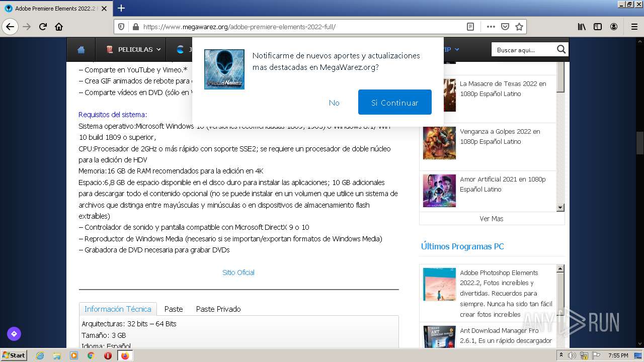Open the Firefox hamburger menu
The image size is (644, 362).
tap(634, 27)
